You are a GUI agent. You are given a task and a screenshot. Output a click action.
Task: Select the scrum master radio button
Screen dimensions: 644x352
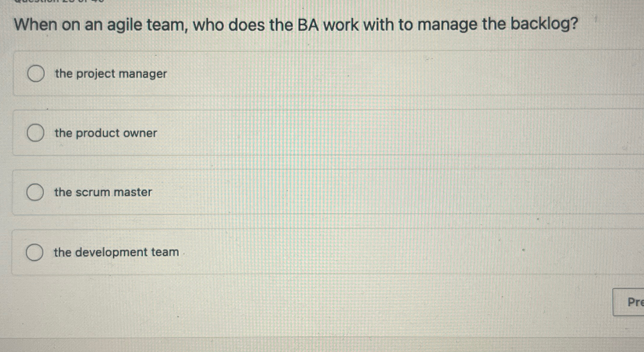pyautogui.click(x=35, y=192)
